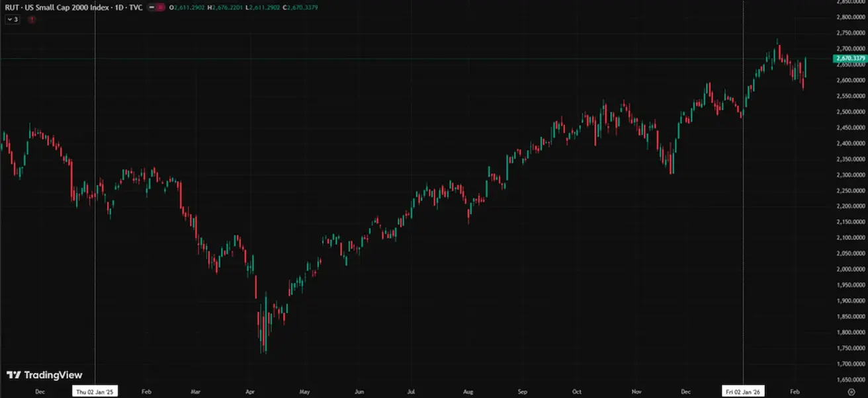
Task: Toggle the market status pill indicator
Action: click(x=155, y=7)
